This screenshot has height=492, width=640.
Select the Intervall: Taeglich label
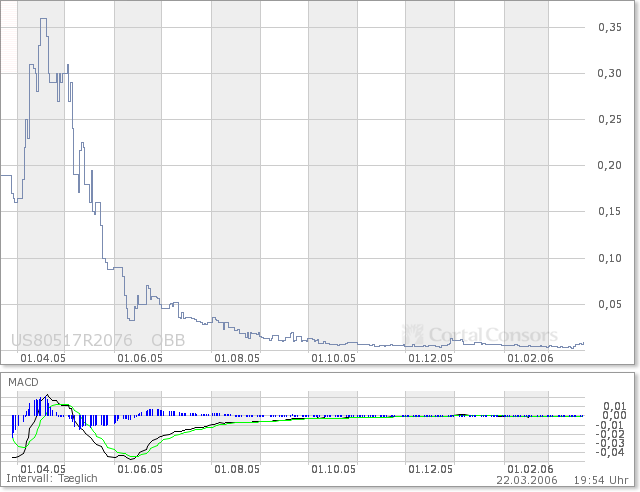click(x=53, y=479)
